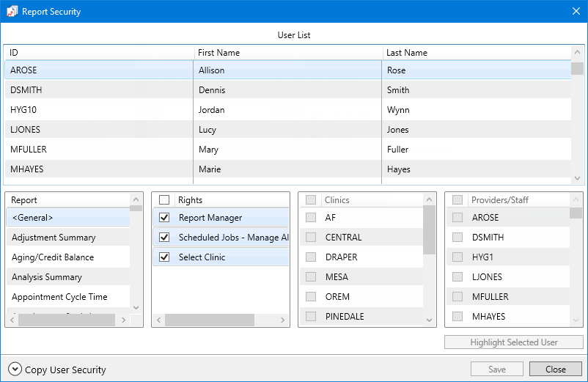Select the MHAYES user row
Image resolution: width=588 pixels, height=382 pixels.
click(x=26, y=169)
